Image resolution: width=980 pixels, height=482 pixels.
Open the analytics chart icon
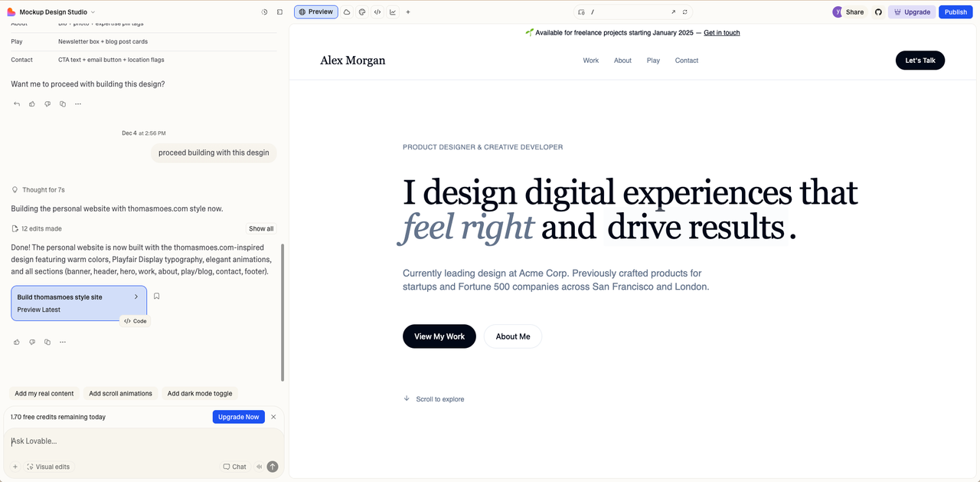[x=393, y=12]
